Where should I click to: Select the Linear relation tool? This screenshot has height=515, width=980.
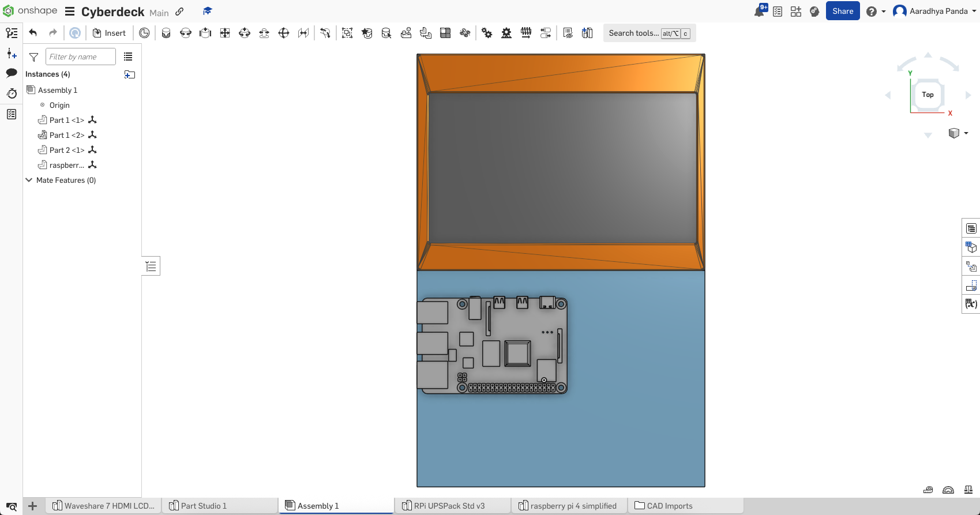point(546,33)
